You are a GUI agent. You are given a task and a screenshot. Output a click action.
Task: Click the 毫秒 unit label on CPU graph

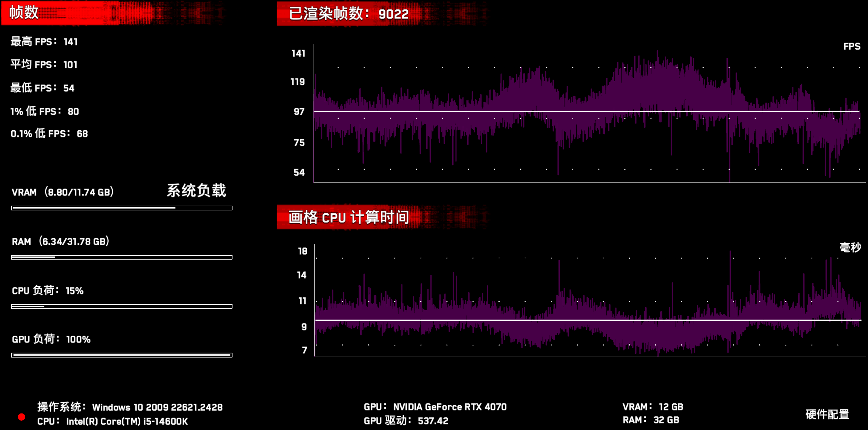pyautogui.click(x=850, y=247)
